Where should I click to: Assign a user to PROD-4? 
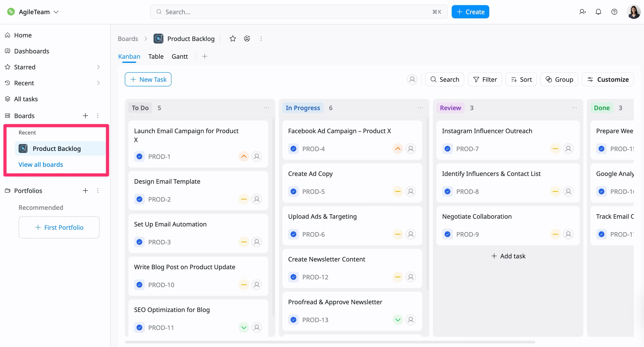coord(411,149)
